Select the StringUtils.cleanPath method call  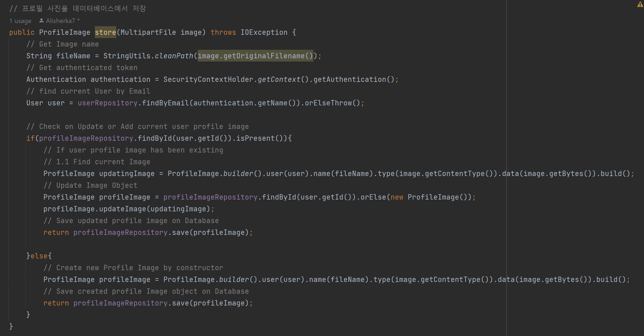149,56
